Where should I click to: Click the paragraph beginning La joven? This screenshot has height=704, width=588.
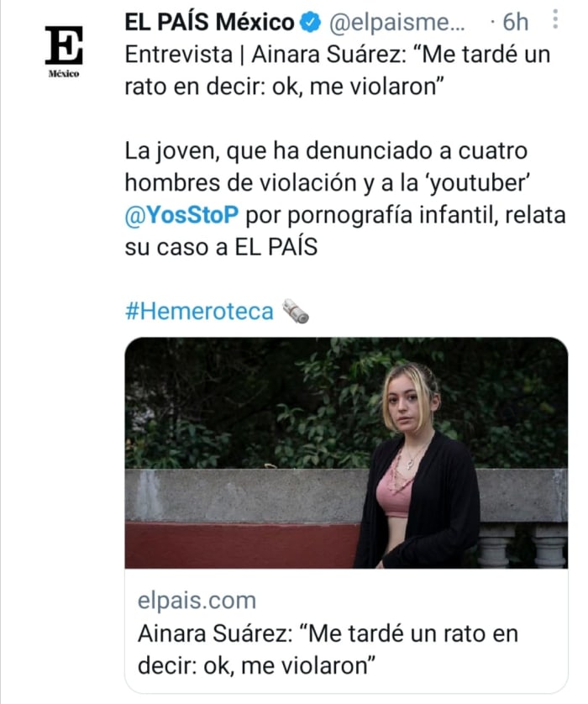click(345, 199)
